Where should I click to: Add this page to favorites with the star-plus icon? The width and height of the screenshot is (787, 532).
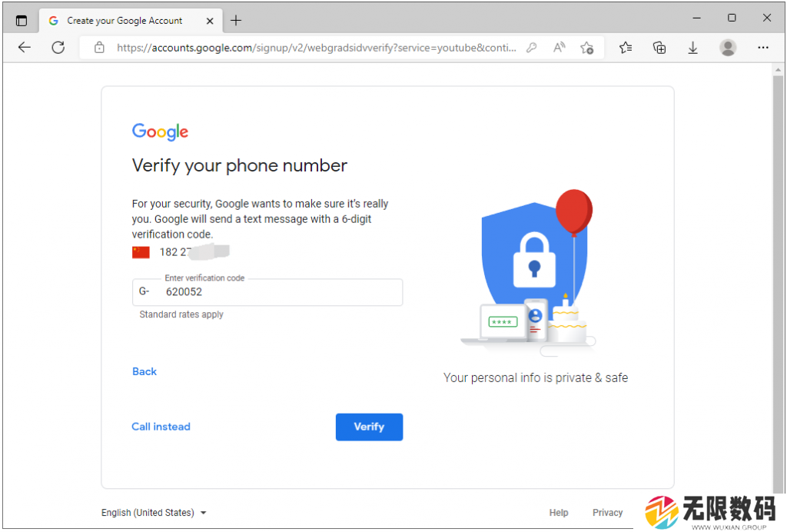[x=586, y=48]
